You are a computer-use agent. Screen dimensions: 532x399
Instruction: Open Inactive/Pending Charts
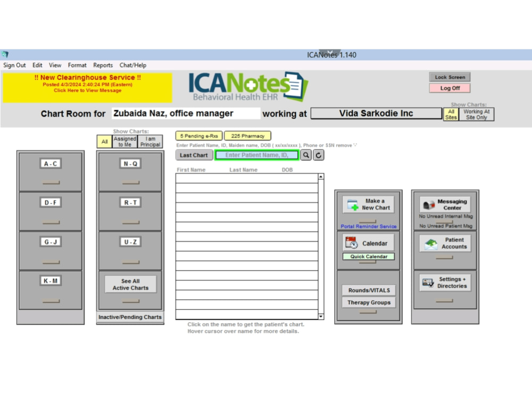pos(130,317)
